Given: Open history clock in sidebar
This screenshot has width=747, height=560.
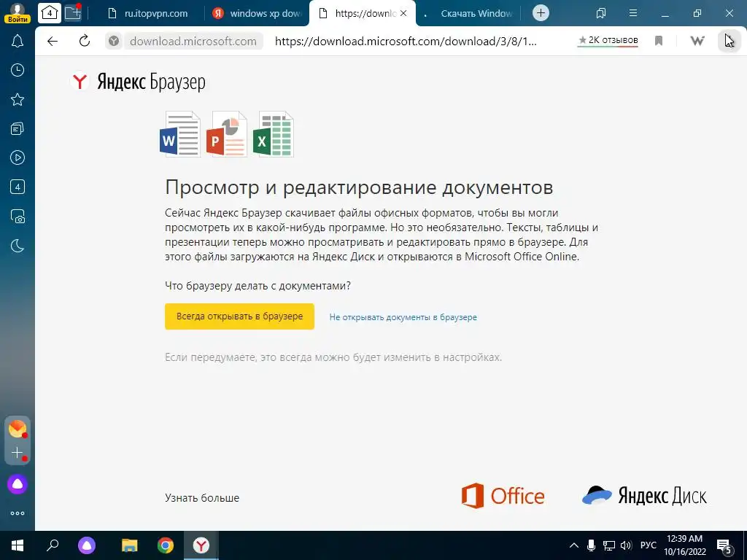Looking at the screenshot, I should [x=18, y=71].
